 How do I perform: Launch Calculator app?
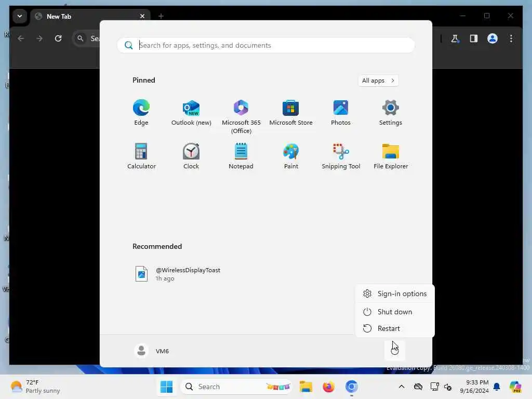coord(141,156)
